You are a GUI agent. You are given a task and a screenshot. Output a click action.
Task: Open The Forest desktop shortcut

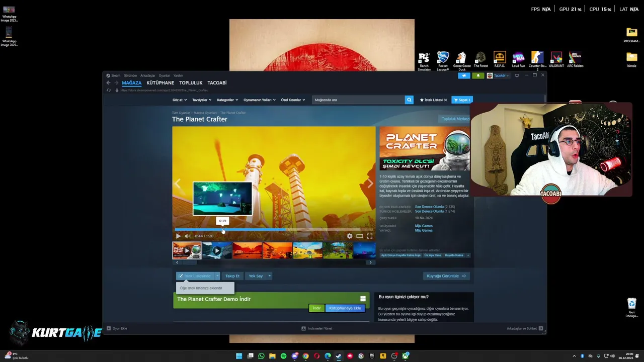[x=480, y=60]
